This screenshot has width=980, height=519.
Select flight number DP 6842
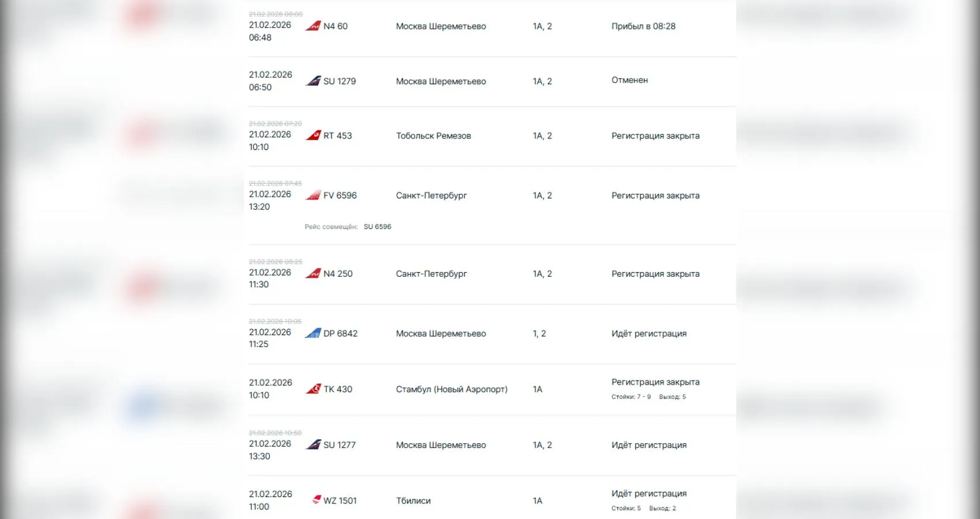tap(340, 333)
